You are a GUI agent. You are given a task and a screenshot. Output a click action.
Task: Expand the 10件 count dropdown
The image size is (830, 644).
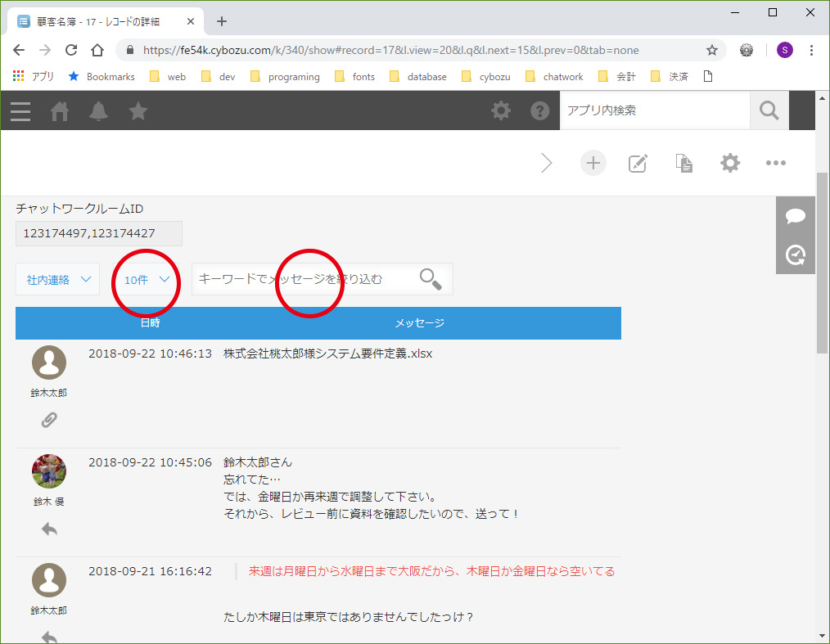pyautogui.click(x=146, y=279)
